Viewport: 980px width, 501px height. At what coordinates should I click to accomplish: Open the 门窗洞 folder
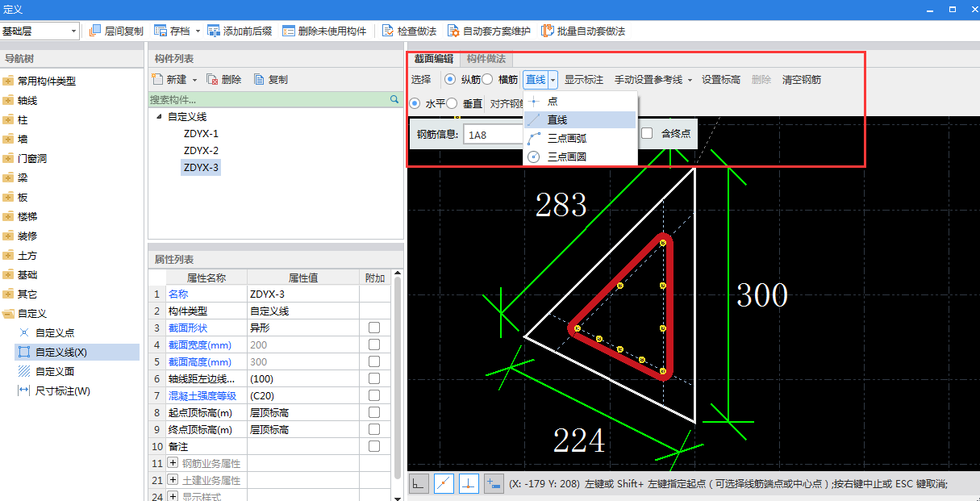32,158
